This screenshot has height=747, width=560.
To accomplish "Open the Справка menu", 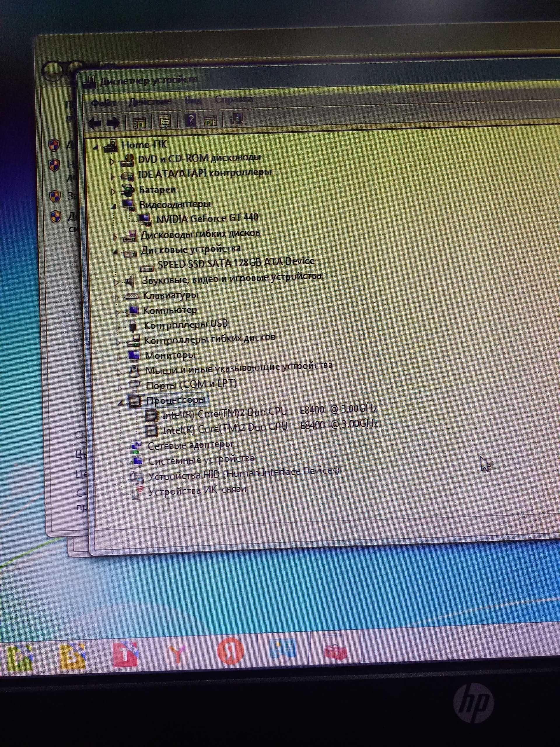I will click(x=234, y=99).
